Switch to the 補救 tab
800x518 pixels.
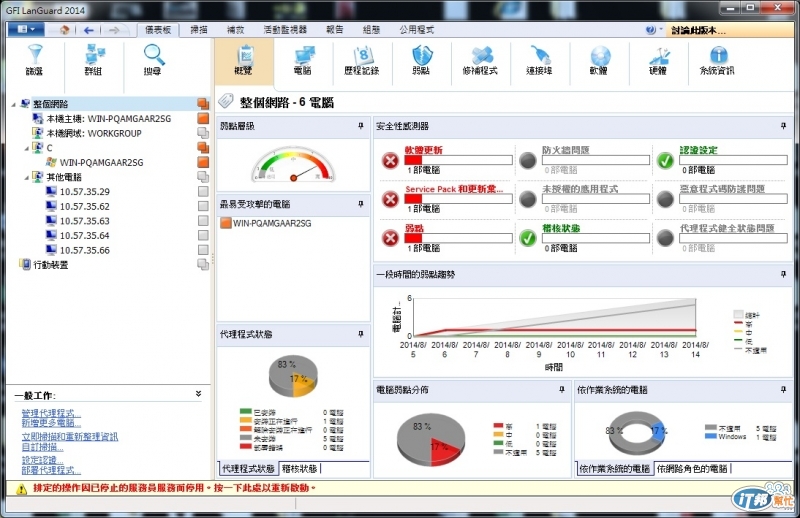pos(236,30)
